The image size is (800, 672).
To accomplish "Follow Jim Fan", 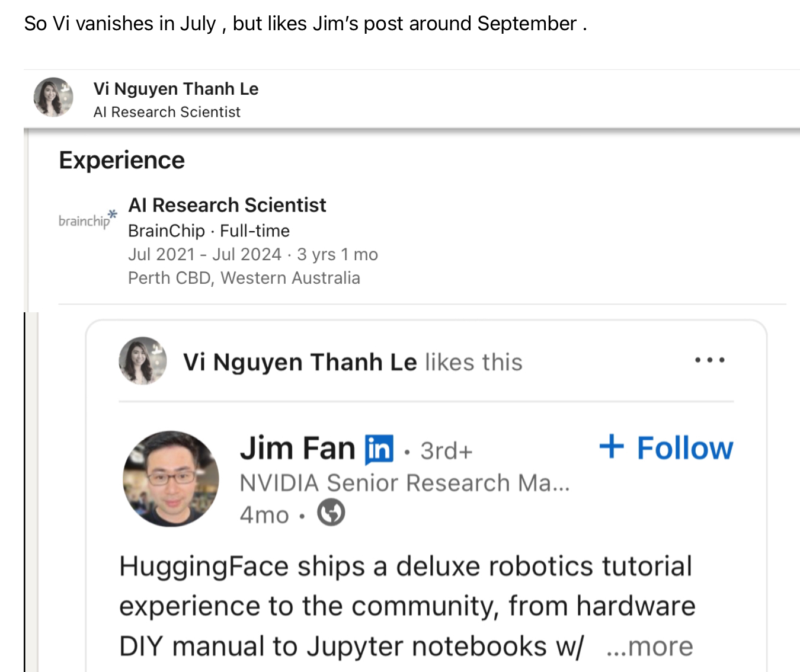I will coord(684,448).
